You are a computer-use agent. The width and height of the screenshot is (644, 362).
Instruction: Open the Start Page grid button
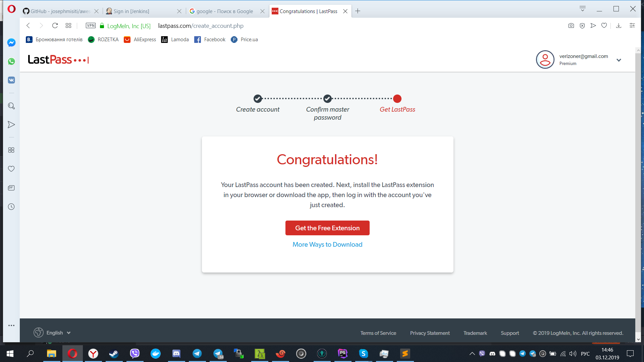[68, 25]
